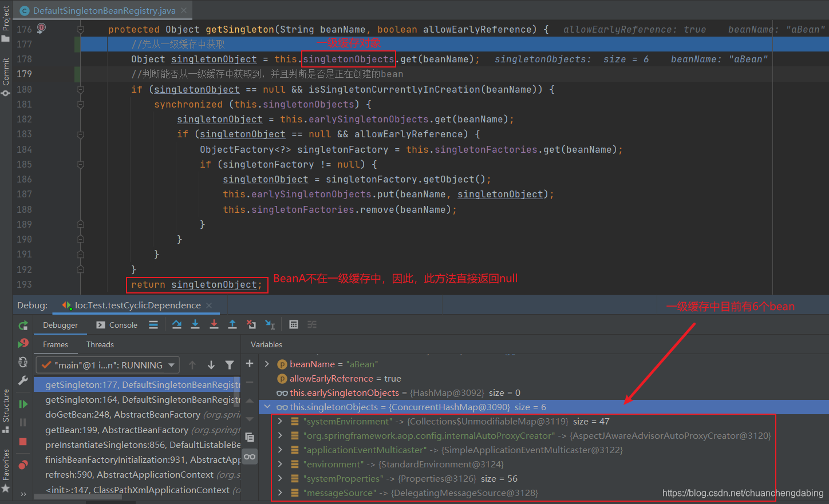The height and width of the screenshot is (504, 829).
Task: Resume program with green play icon
Action: click(23, 404)
